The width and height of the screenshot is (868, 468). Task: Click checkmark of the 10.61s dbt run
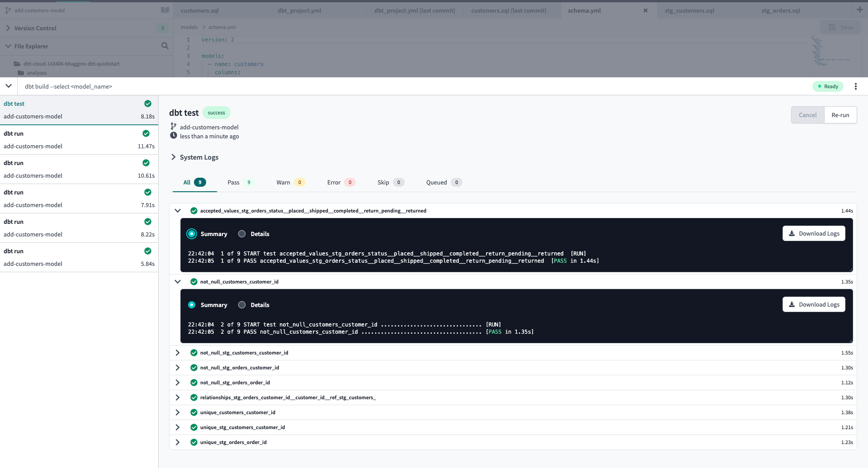(146, 163)
